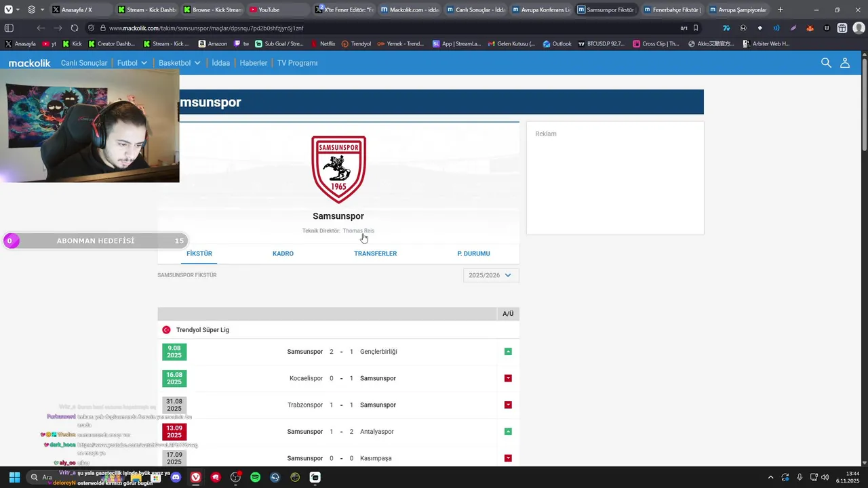The width and height of the screenshot is (868, 488).
Task: Reload the page with the refresh icon
Action: 75,28
